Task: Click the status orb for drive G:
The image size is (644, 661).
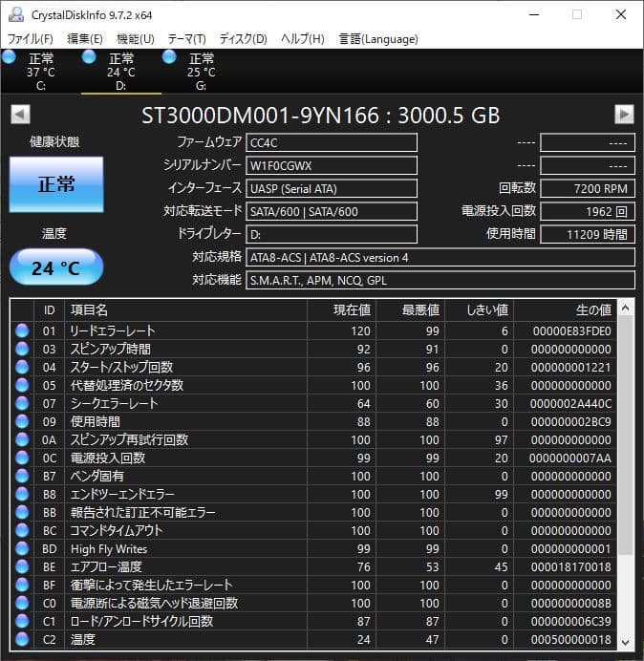Action: (169, 56)
